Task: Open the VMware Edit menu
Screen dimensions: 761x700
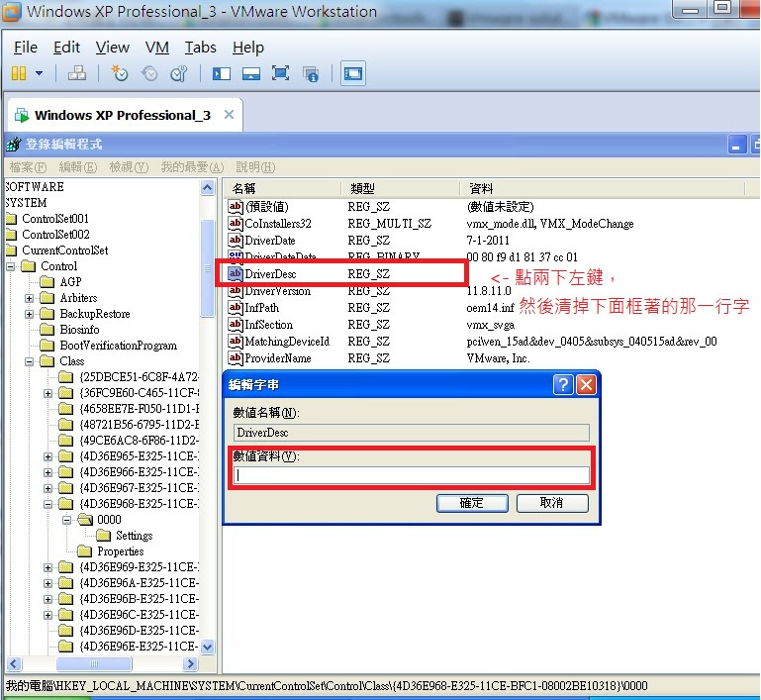Action: point(66,48)
